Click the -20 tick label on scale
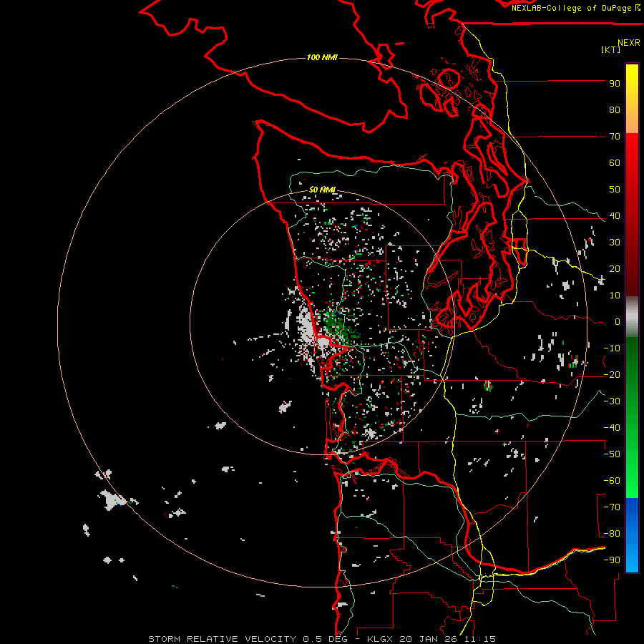 pyautogui.click(x=612, y=374)
